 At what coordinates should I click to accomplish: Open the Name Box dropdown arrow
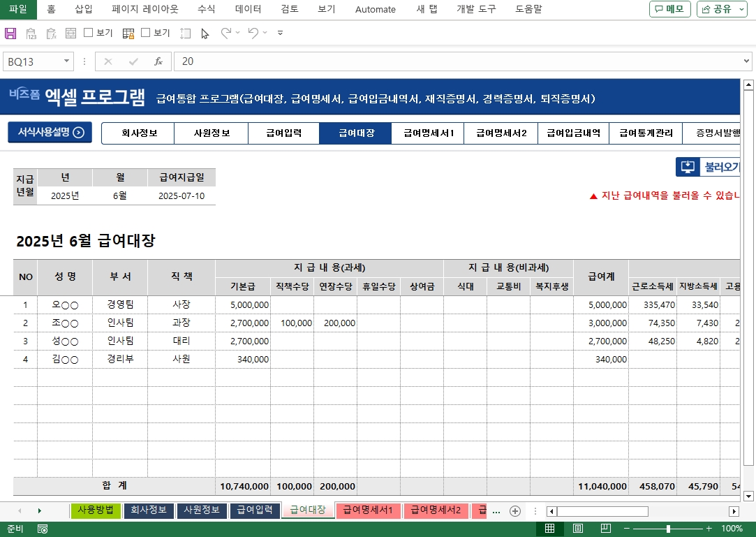(x=67, y=61)
